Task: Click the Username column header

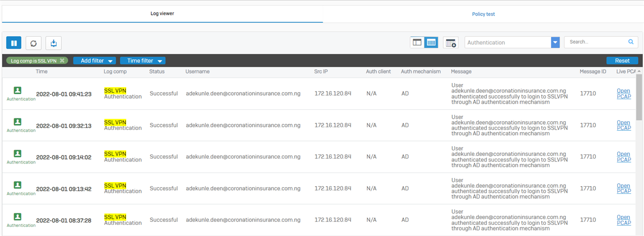Action: 197,71
